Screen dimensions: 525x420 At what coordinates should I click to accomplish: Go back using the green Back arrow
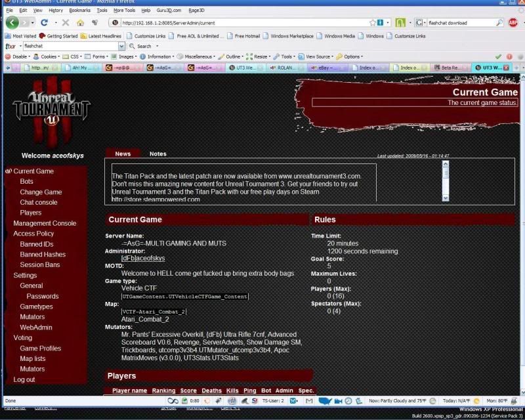coord(12,23)
